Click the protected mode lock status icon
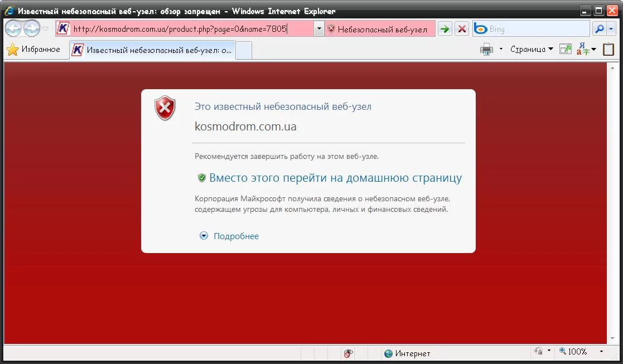This screenshot has height=364, width=623. [539, 351]
